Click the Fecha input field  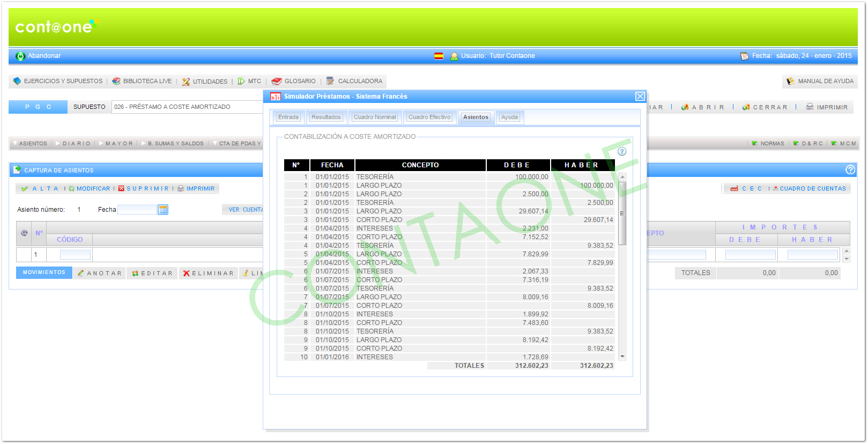(x=137, y=210)
